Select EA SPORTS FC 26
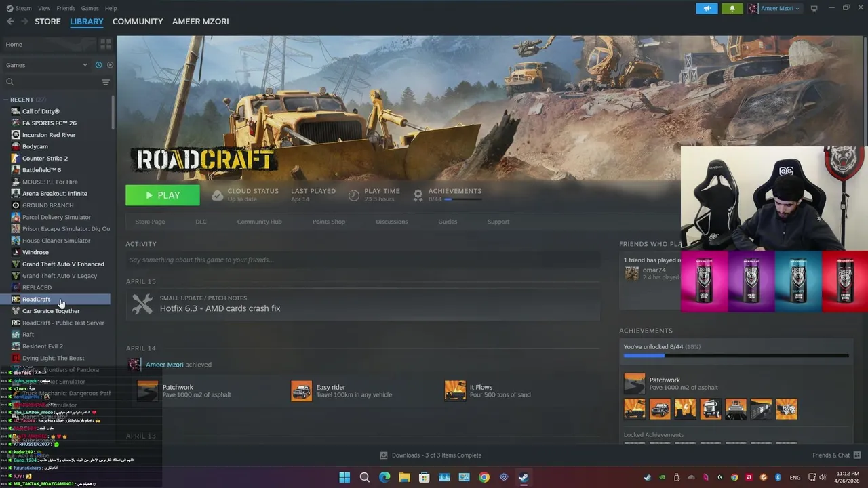The image size is (868, 488). pos(49,123)
